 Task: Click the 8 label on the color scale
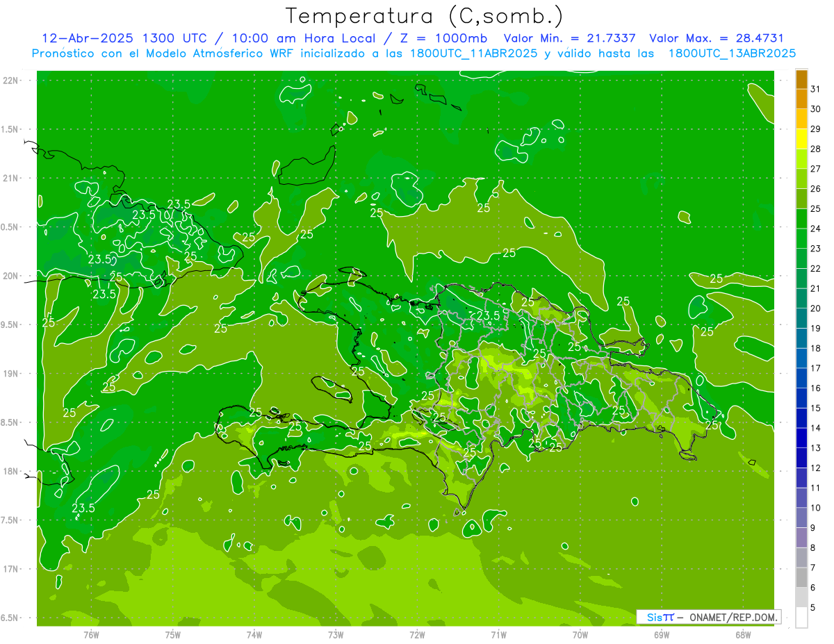click(813, 548)
